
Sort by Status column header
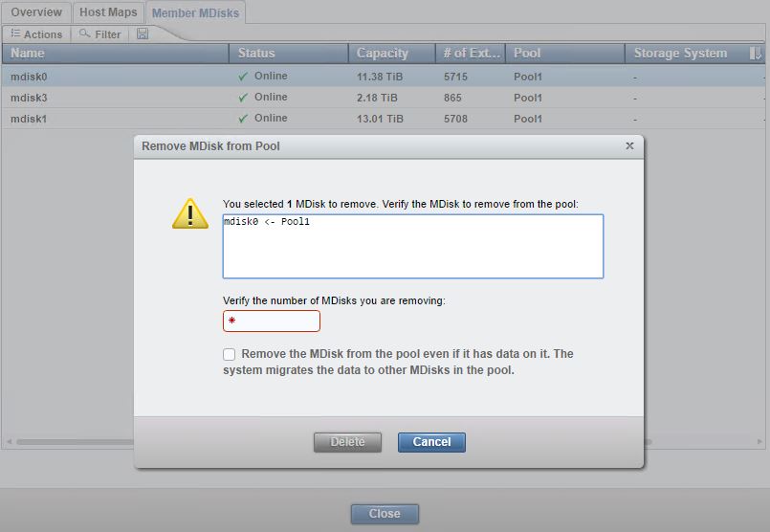[x=289, y=53]
